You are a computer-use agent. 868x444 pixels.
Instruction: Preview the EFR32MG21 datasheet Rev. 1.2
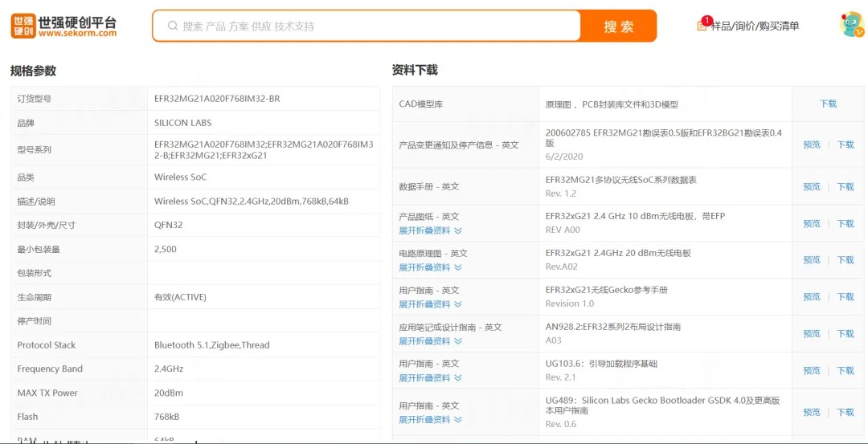pyautogui.click(x=812, y=186)
